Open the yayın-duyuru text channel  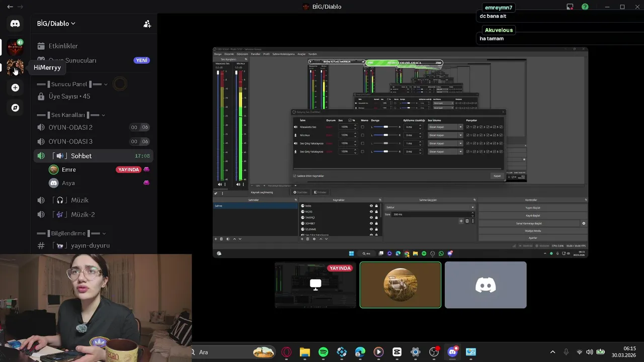pyautogui.click(x=93, y=245)
